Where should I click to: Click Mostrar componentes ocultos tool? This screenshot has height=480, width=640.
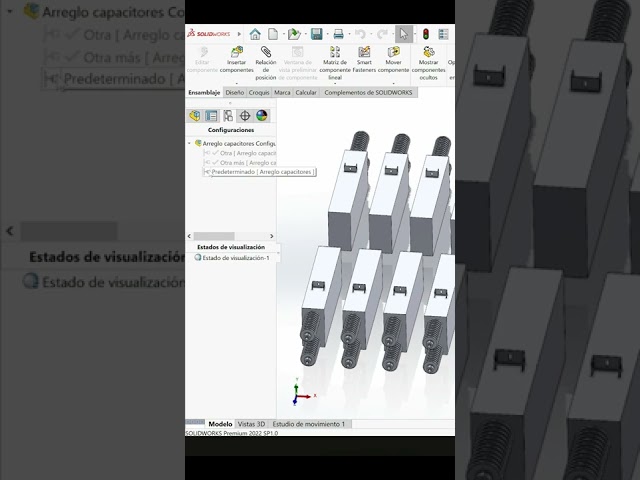(428, 63)
